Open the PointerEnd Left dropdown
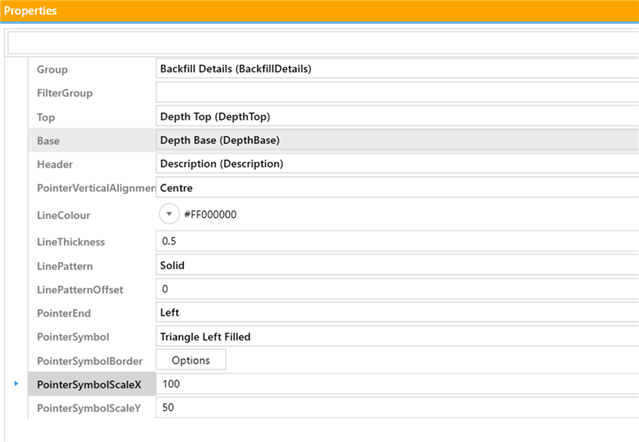Screen dimensions: 639x442 tap(397, 313)
